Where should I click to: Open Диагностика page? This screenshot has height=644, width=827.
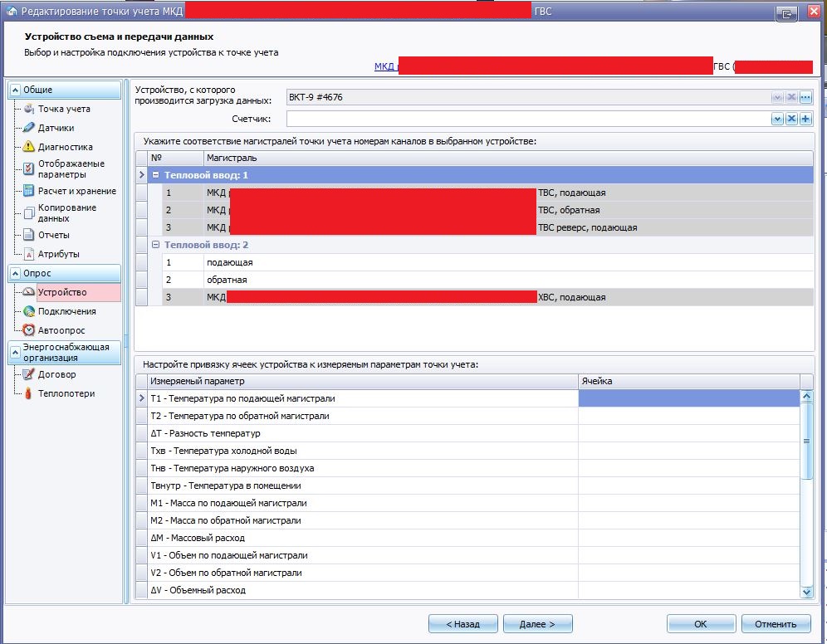coord(65,147)
